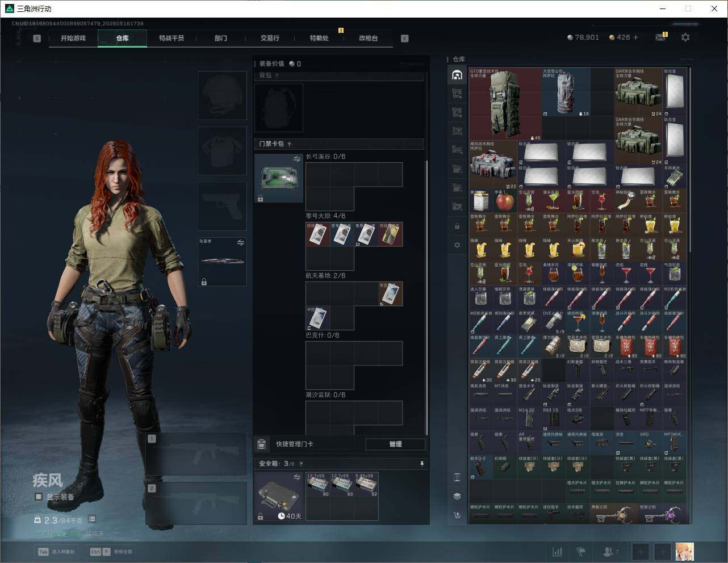The height and width of the screenshot is (563, 728).
Task: Click the operator name 疾风
Action: 47,481
